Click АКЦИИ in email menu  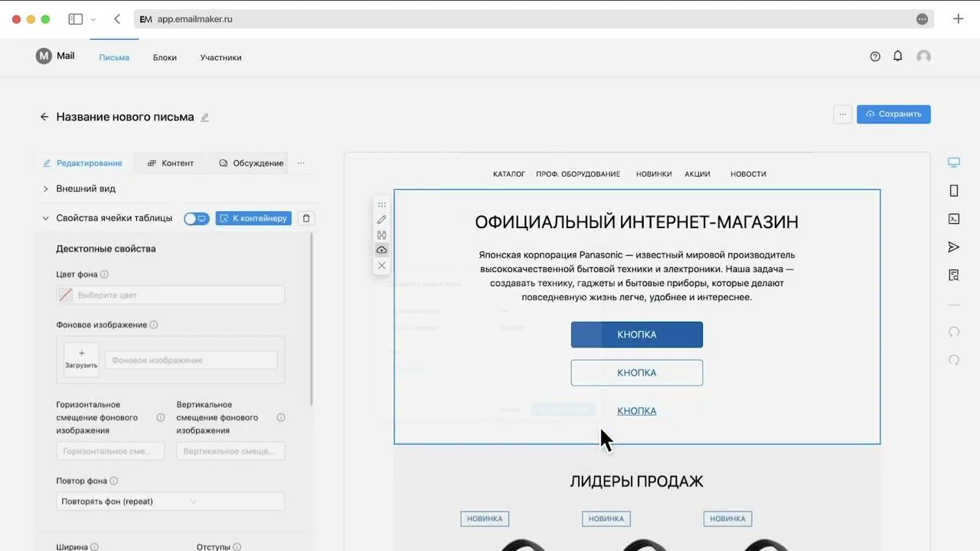tap(697, 174)
